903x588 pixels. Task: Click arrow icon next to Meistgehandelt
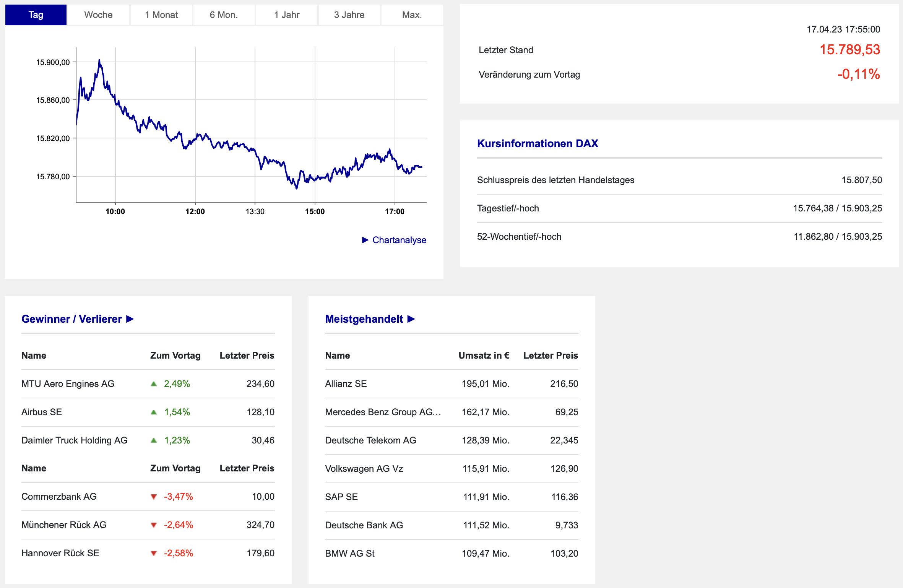411,319
